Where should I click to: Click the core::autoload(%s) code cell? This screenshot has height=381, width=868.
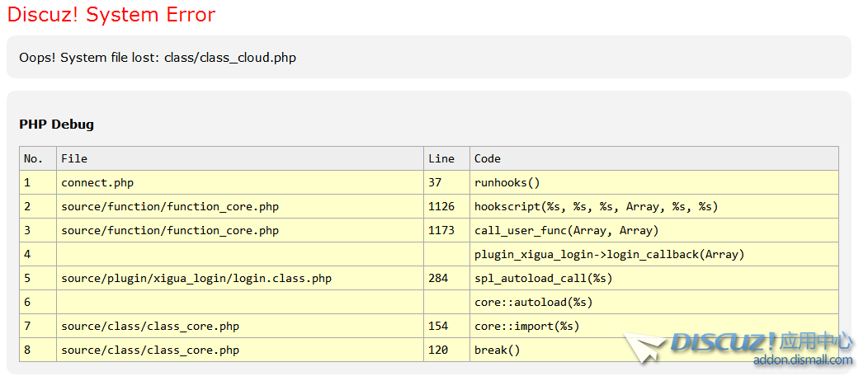533,302
